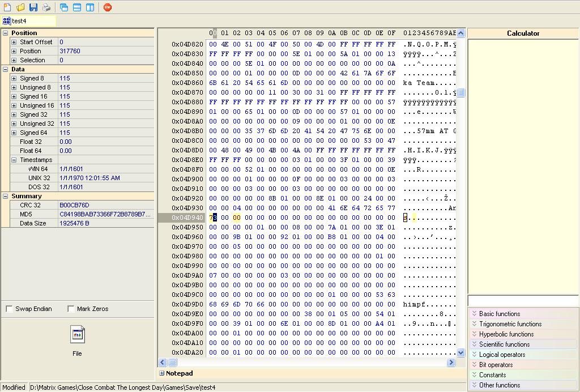
Task: Open a file using the folder icon
Action: click(x=20, y=7)
